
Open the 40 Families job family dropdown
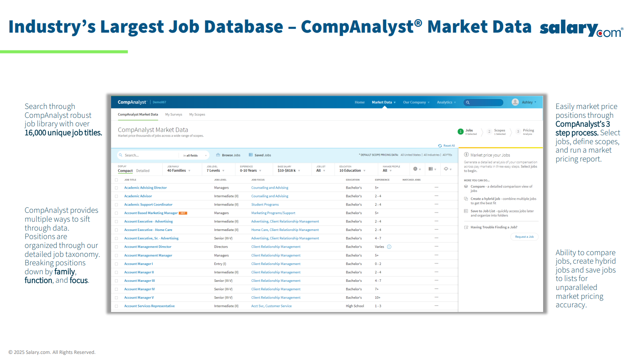[x=179, y=170]
